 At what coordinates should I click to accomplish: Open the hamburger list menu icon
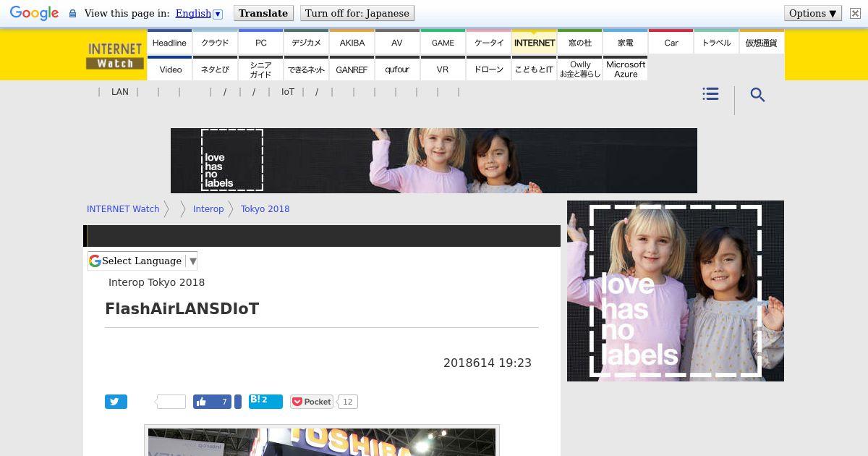(710, 94)
